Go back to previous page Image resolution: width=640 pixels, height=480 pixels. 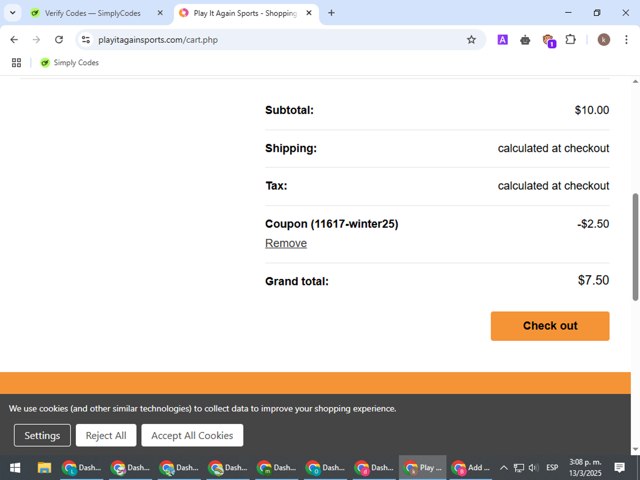(14, 40)
